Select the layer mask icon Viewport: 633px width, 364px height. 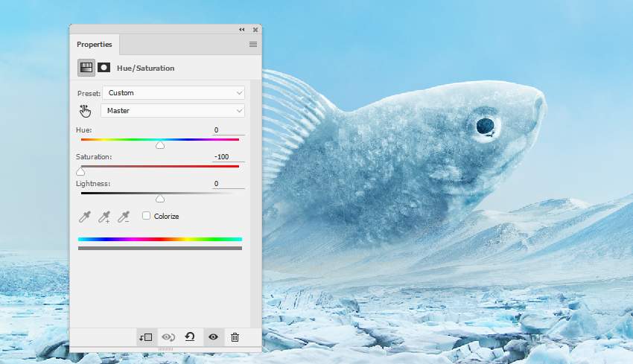pos(104,68)
